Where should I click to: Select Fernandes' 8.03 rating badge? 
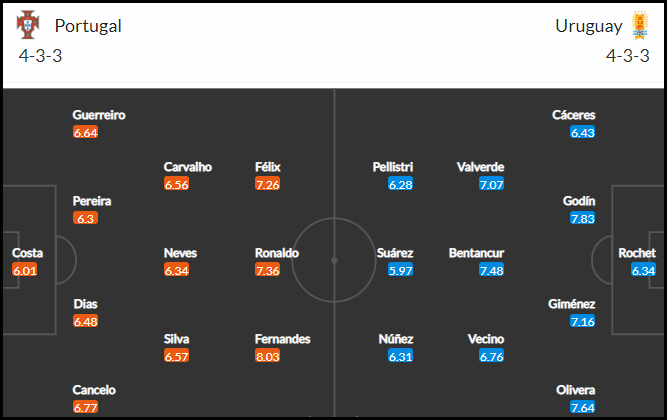click(268, 356)
